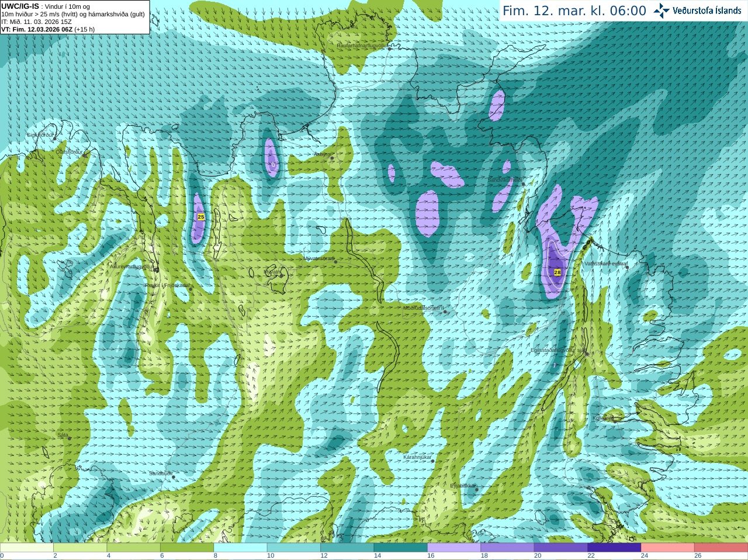Pick the 24–26 m/s pink swatch
The image size is (748, 560).
click(668, 548)
